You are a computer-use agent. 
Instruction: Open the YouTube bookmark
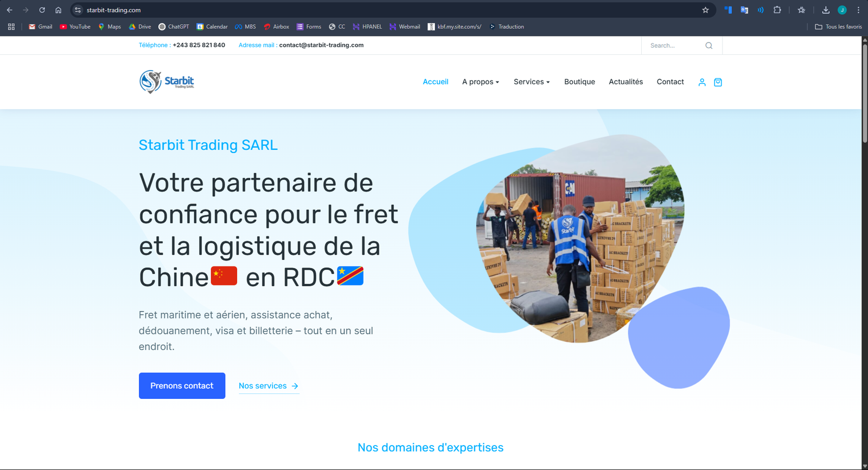(x=75, y=27)
